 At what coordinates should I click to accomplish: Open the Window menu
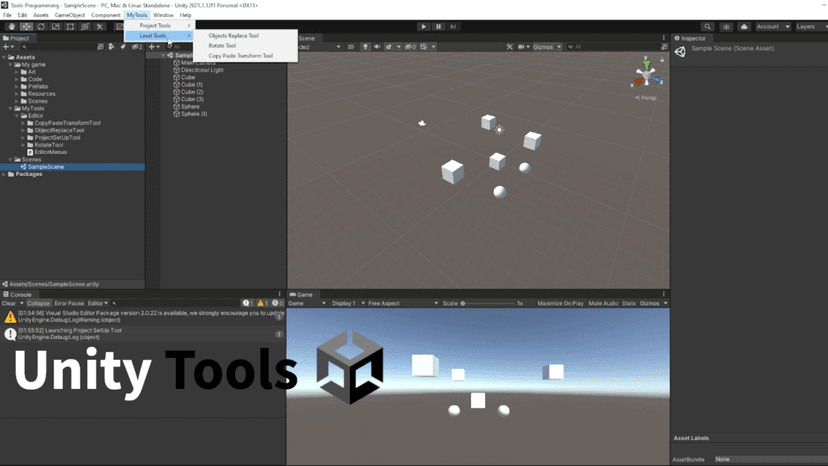163,15
